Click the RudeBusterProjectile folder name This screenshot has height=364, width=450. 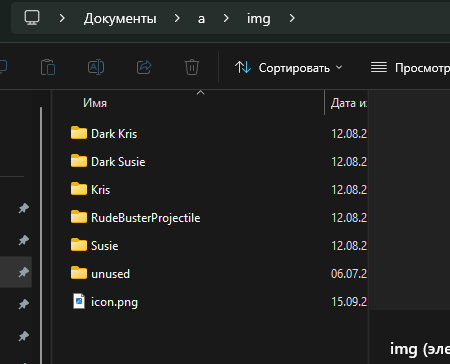point(146,218)
